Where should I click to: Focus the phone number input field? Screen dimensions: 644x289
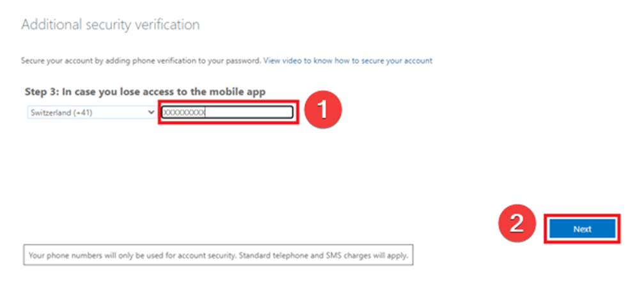point(227,113)
